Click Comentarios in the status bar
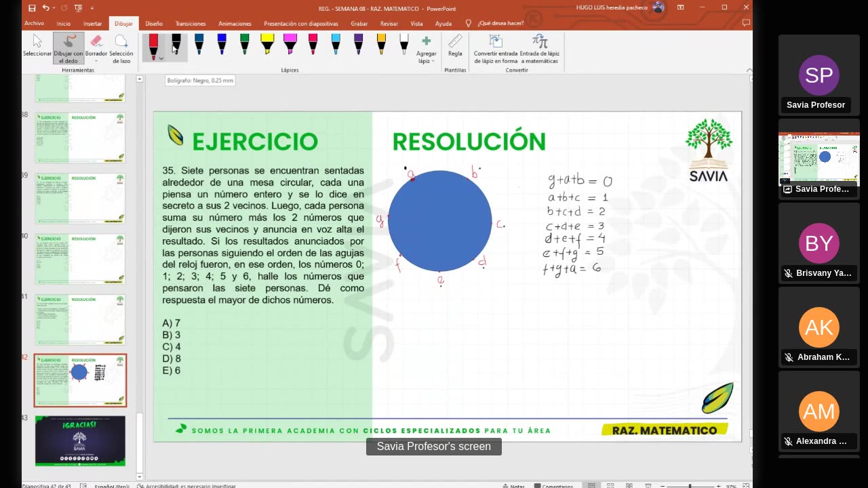This screenshot has height=488, width=868. 553,485
